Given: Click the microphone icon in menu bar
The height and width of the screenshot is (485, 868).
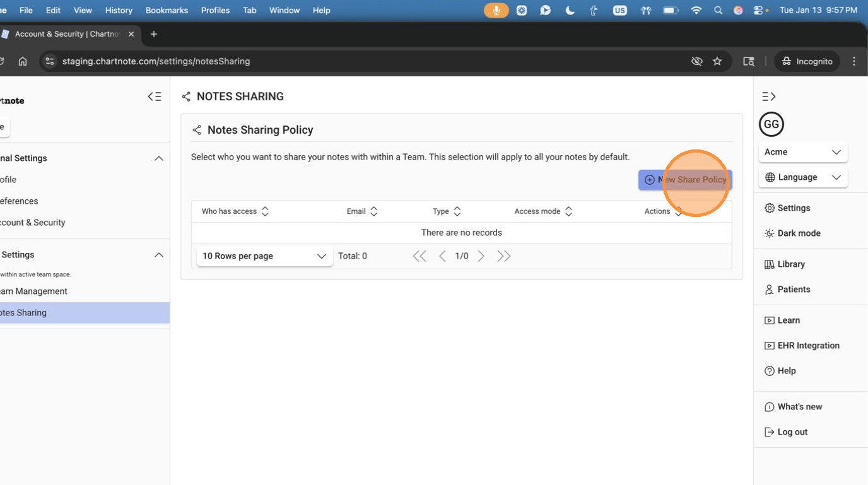Looking at the screenshot, I should point(496,10).
